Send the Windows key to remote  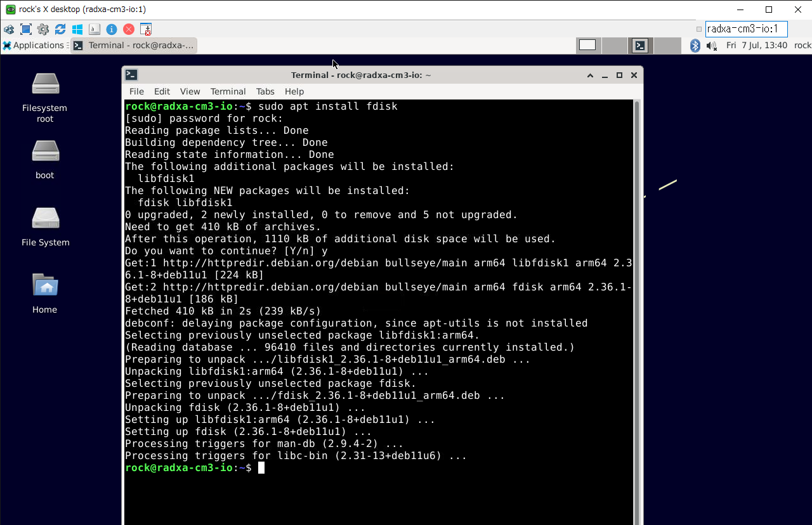77,29
